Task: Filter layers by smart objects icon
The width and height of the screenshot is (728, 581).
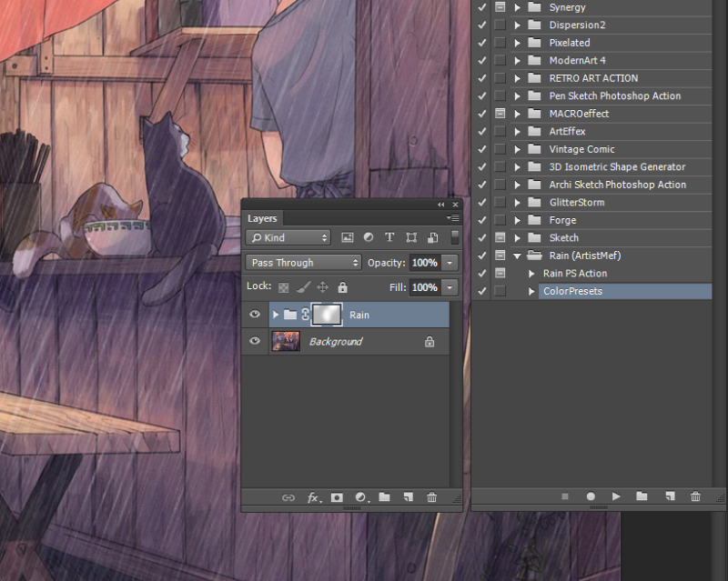Action: tap(433, 237)
